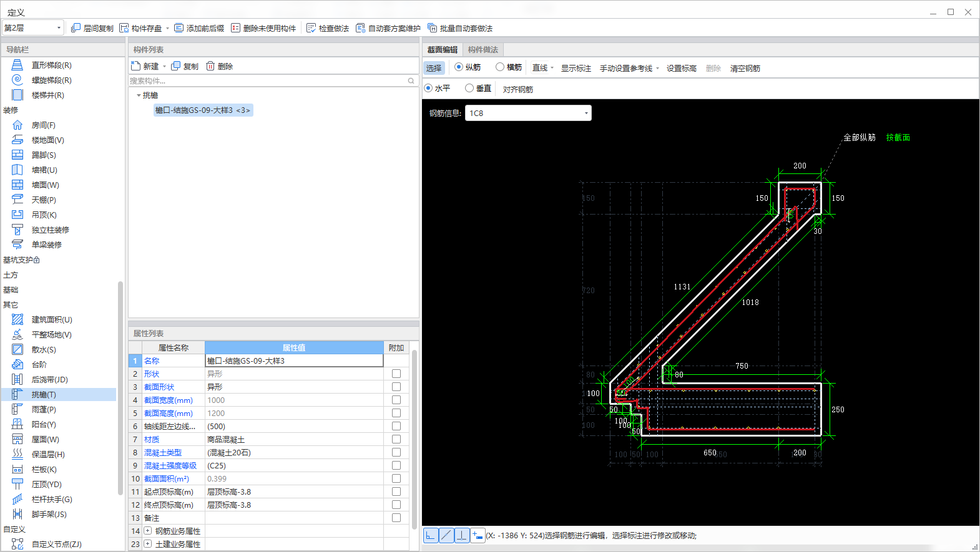The height and width of the screenshot is (552, 980).
Task: Open the 构件存盘 dropdown arrow
Action: [167, 28]
